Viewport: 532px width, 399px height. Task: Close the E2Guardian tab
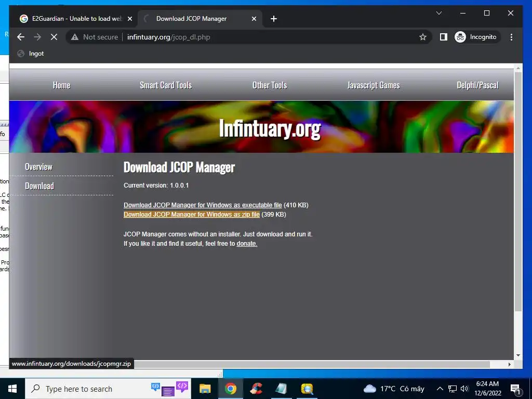click(x=129, y=19)
